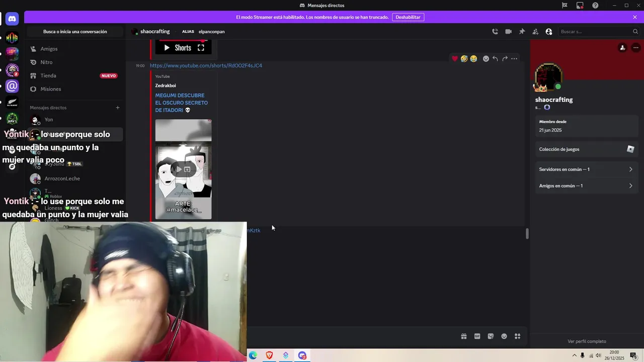Viewport: 644px width, 362px height.
Task: Open the streaming status icon in title bar
Action: (x=580, y=6)
